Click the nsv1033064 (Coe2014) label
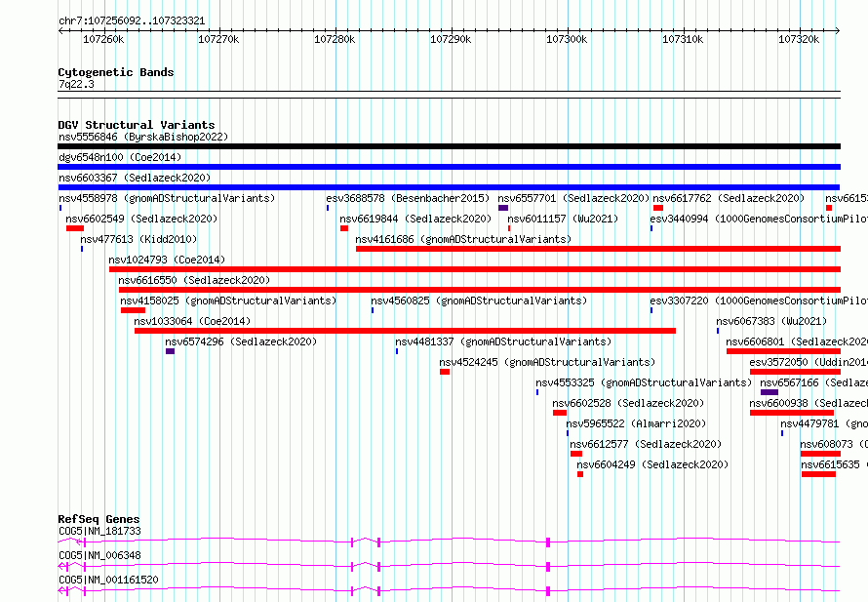The height and width of the screenshot is (602, 868). 192,321
